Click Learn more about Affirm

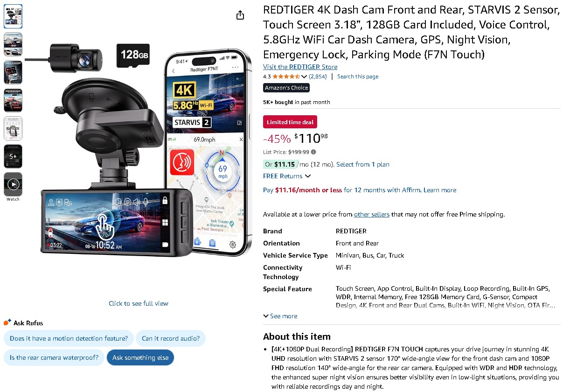pos(440,190)
